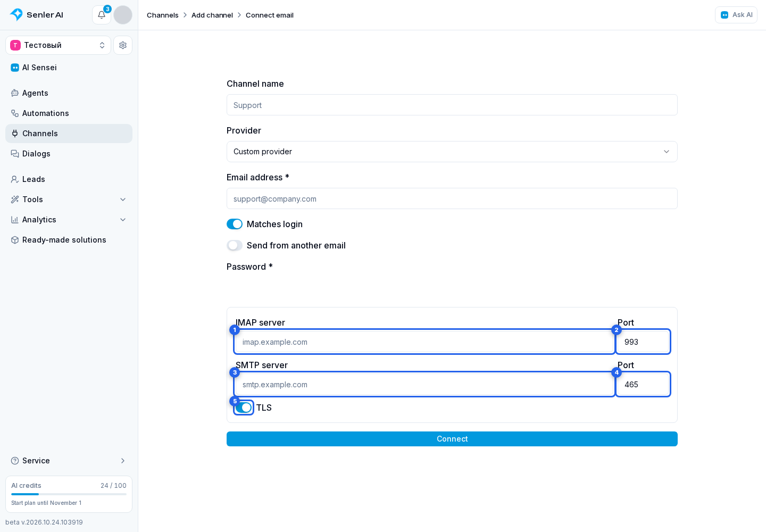Viewport: 766px width, 532px height.
Task: Expand the Service menu arrow
Action: pyautogui.click(x=123, y=461)
